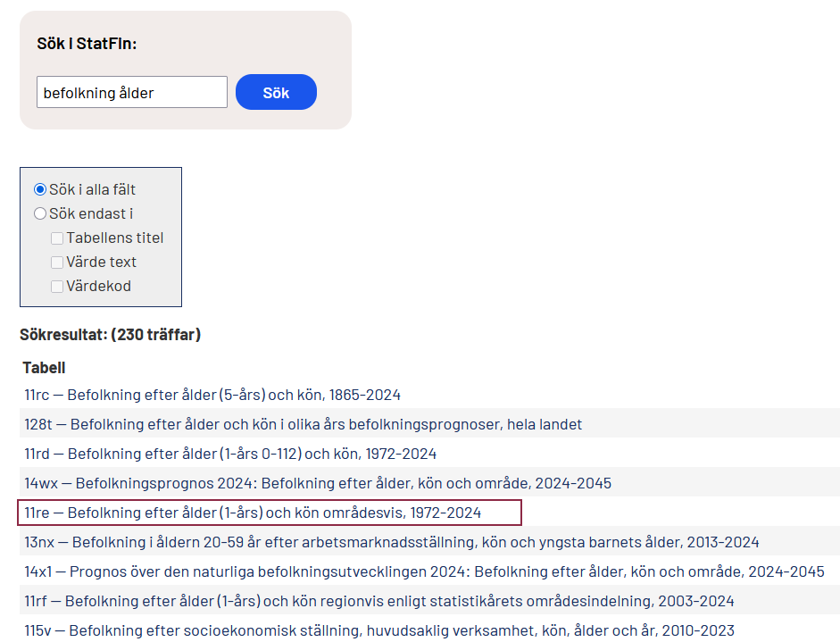
Task: Open table 128t befolkningsprognoser hela landet
Action: point(304,424)
